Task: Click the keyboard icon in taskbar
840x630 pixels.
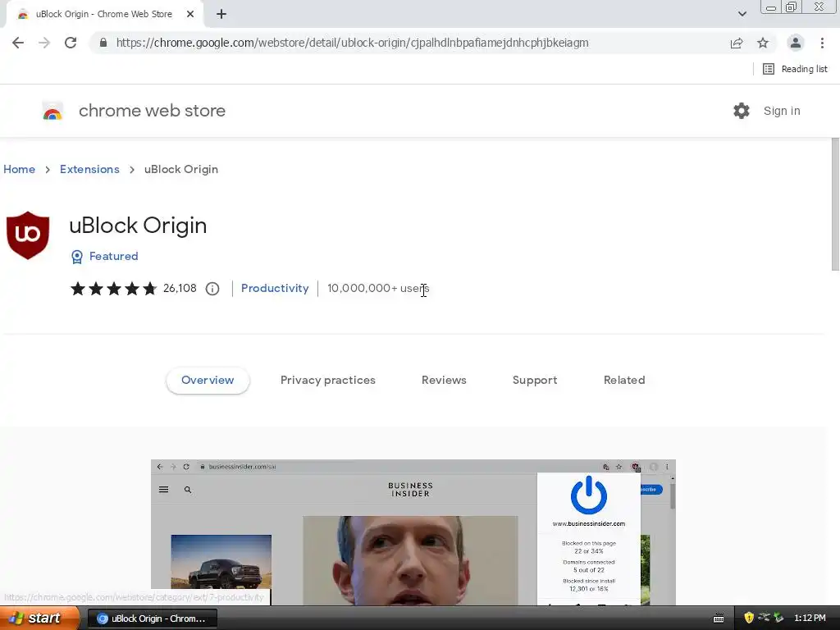Action: coord(719,619)
